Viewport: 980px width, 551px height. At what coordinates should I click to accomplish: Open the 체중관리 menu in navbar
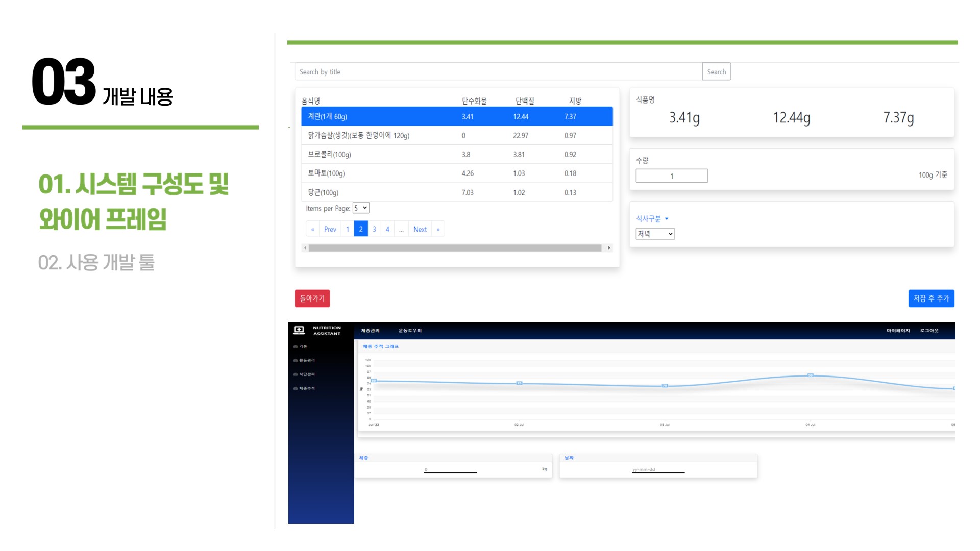(x=371, y=331)
